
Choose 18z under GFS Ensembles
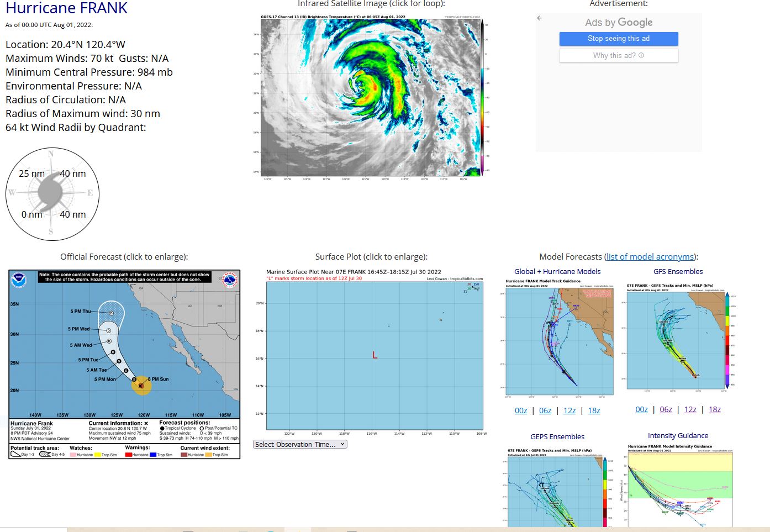tap(715, 409)
